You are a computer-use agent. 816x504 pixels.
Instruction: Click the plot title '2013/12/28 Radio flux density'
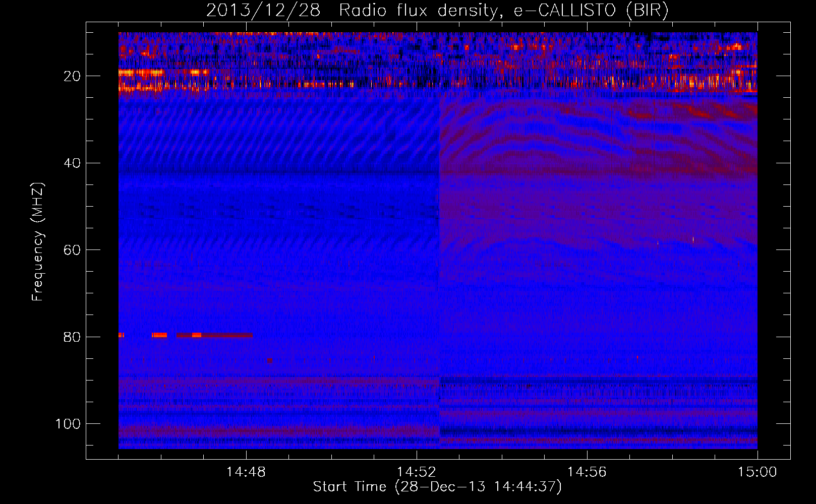point(437,11)
